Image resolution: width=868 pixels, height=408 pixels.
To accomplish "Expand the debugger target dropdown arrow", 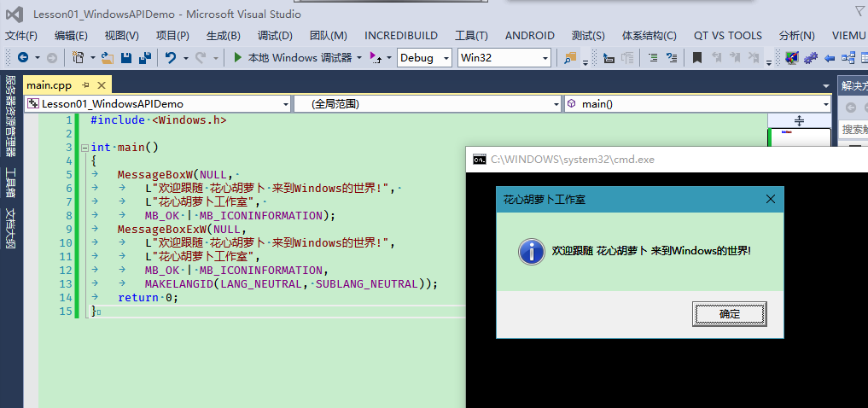I will point(359,57).
